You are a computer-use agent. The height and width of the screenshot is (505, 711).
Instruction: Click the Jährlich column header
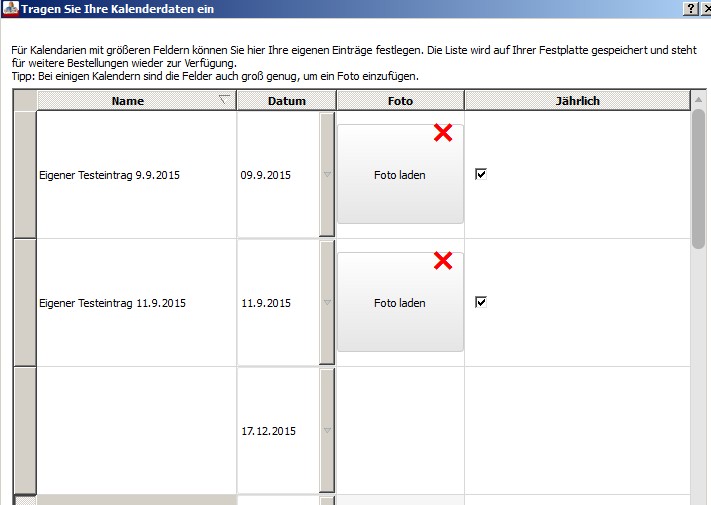[x=578, y=101]
